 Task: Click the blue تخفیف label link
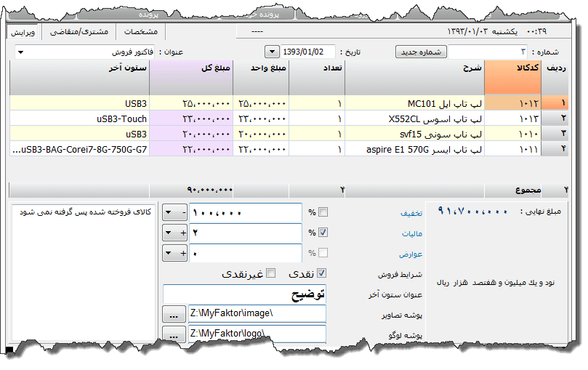click(x=411, y=214)
